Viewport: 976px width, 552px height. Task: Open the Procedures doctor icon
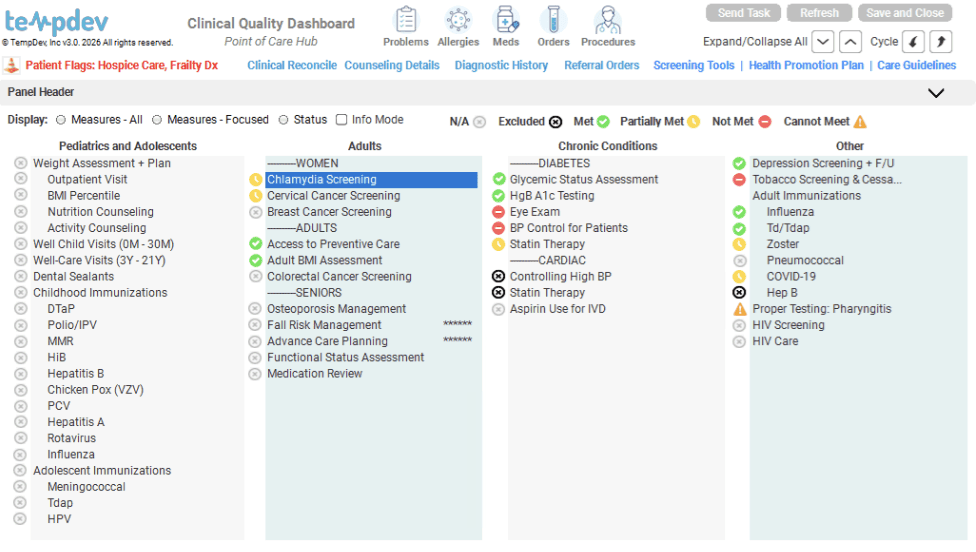(x=608, y=20)
